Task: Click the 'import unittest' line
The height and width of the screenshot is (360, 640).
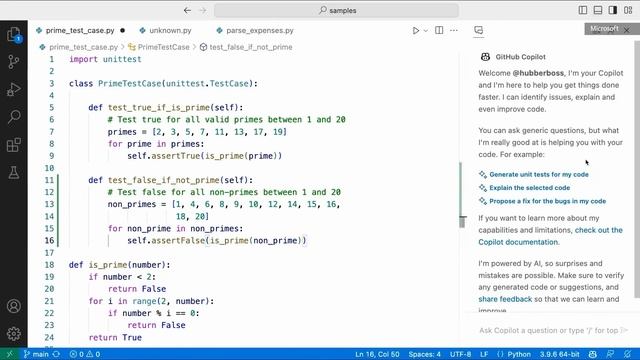Action: (105, 59)
